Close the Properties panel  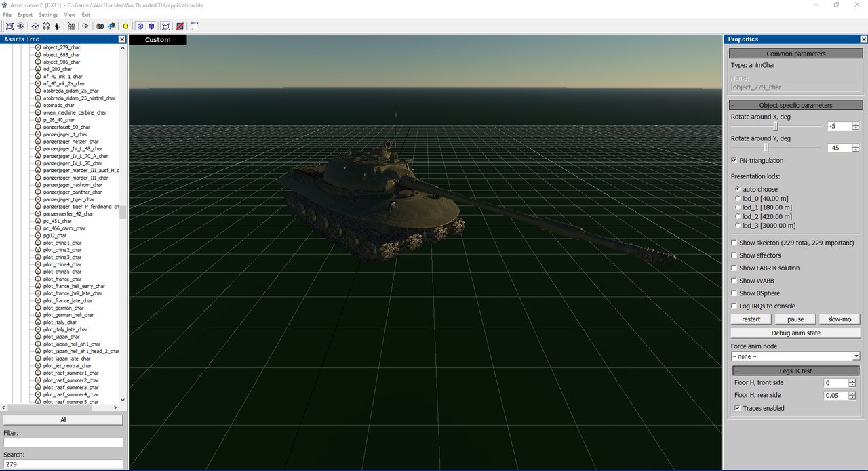click(862, 39)
